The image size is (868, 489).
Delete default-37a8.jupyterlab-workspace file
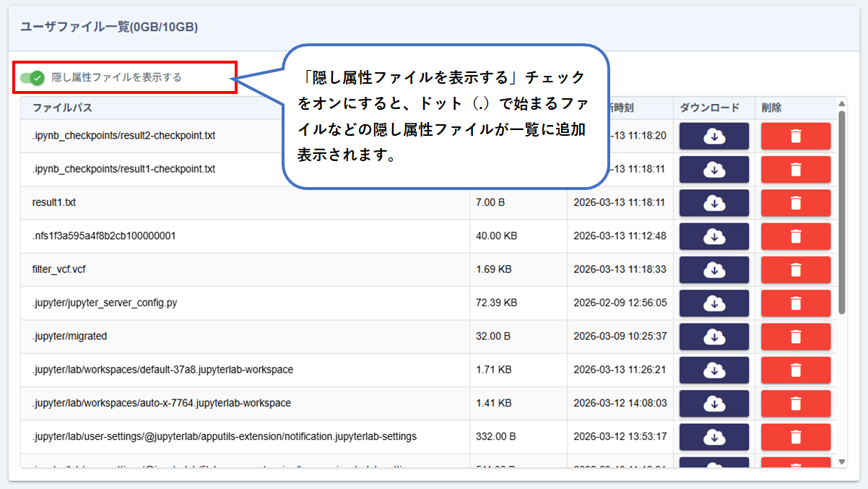click(x=795, y=370)
